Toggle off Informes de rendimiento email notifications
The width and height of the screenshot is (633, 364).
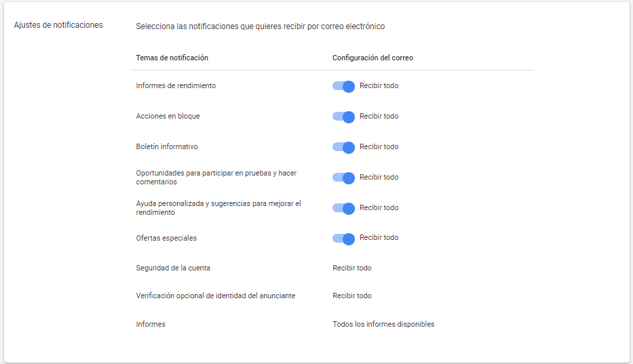point(343,86)
